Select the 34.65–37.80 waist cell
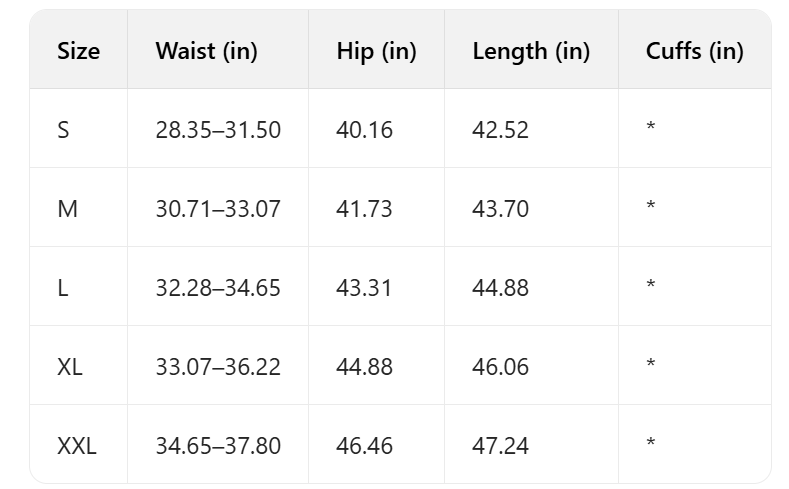Viewport: 789px width, 489px height. point(218,446)
